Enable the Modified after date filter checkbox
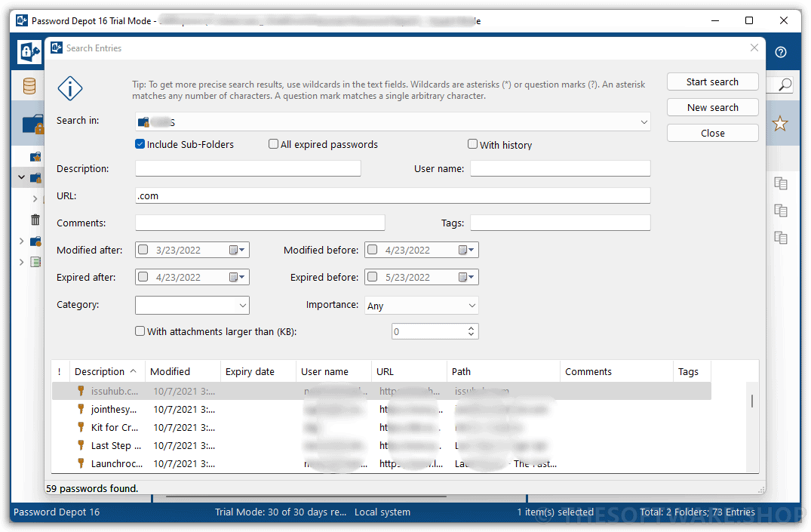811x532 pixels. click(x=143, y=250)
